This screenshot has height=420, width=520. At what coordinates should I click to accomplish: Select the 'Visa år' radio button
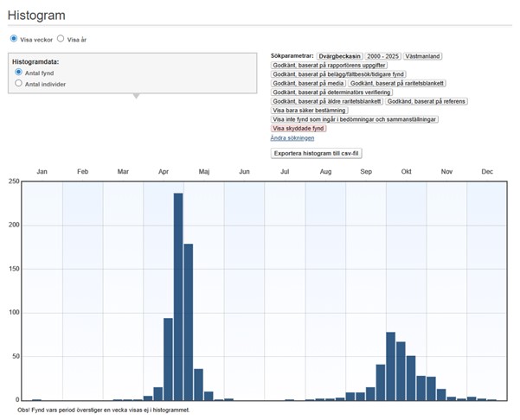click(x=61, y=39)
